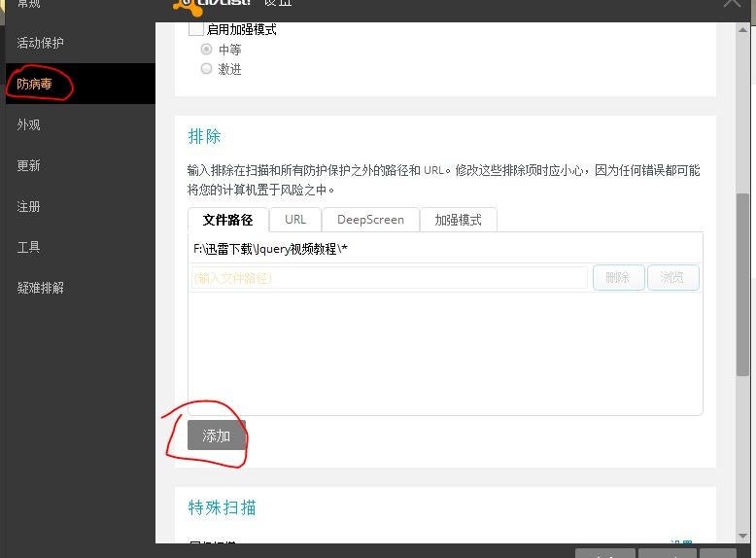Click the 排除 section heading
756x558 pixels.
click(x=204, y=136)
